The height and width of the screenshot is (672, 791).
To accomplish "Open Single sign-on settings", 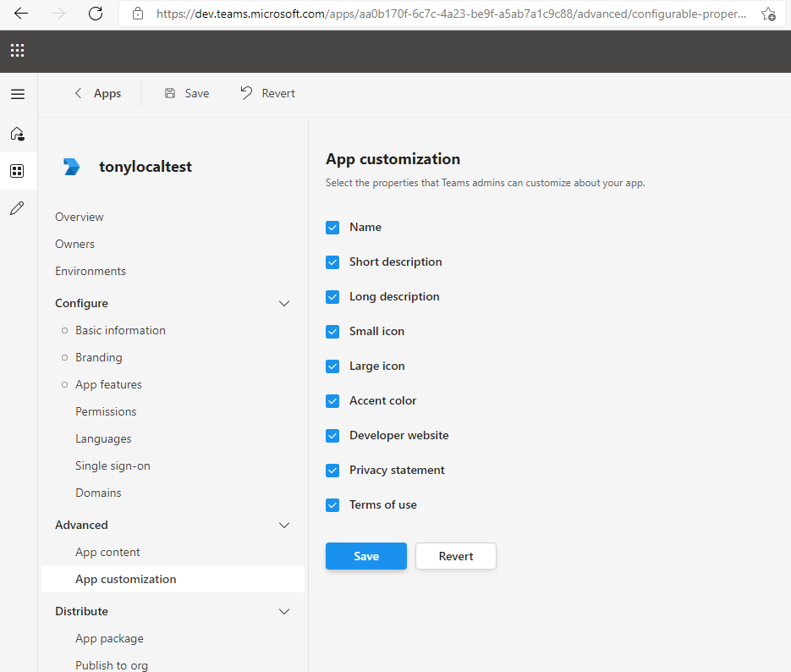I will pos(113,466).
